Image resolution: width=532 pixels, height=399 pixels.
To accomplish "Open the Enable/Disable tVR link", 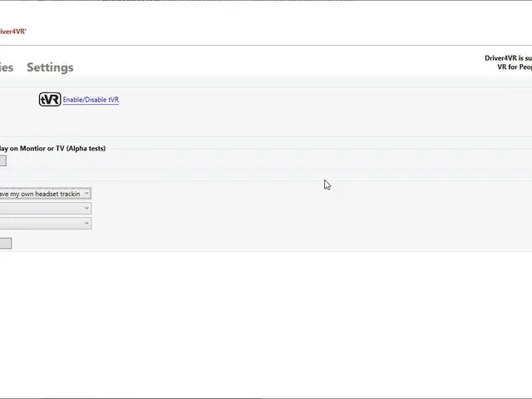I will 91,100.
